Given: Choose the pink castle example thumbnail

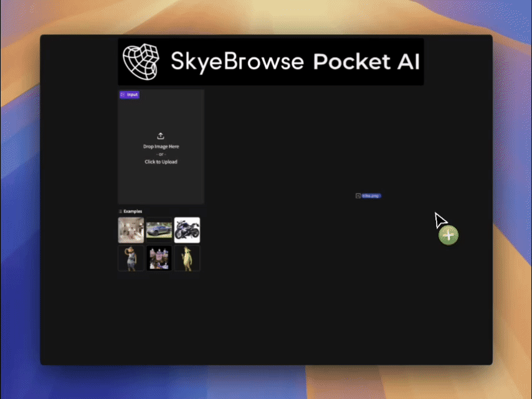Looking at the screenshot, I should coord(159,258).
